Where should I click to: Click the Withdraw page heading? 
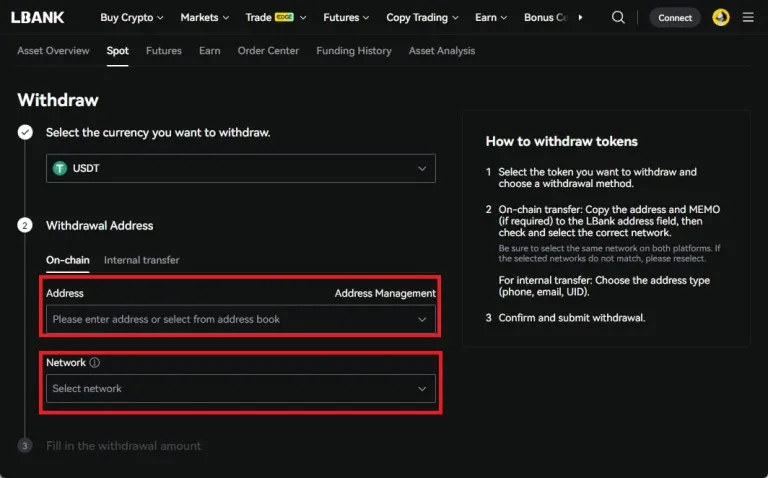click(58, 100)
